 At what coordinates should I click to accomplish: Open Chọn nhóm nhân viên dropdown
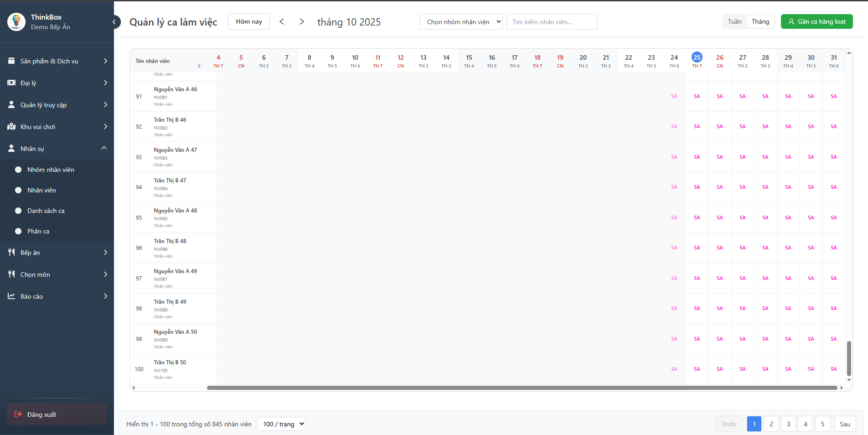pyautogui.click(x=460, y=22)
